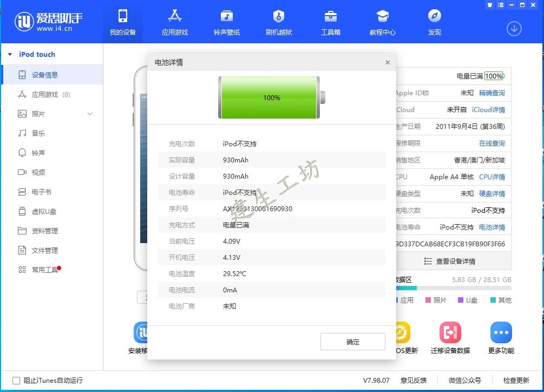544x392 pixels.
Task: Open the 更多功能 icon
Action: (x=501, y=332)
